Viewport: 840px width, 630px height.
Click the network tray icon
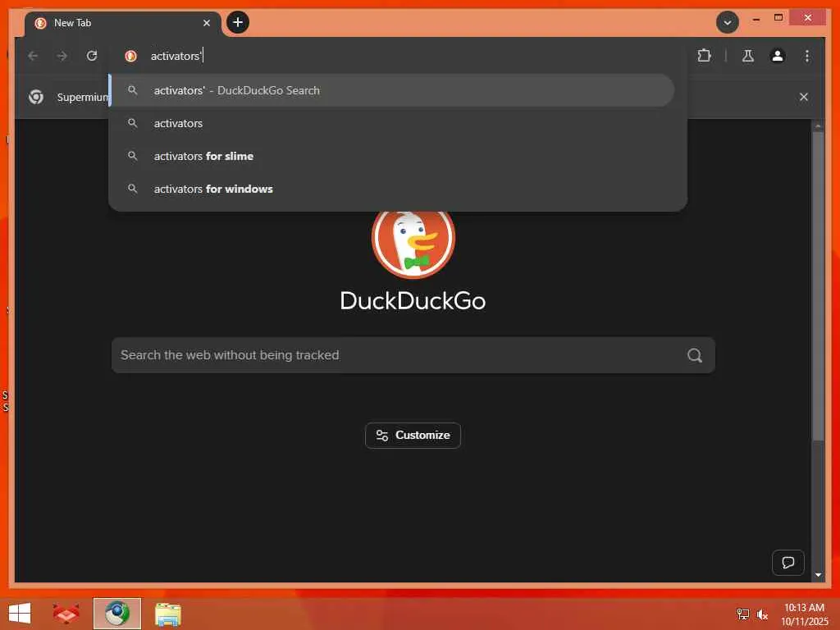tap(742, 614)
